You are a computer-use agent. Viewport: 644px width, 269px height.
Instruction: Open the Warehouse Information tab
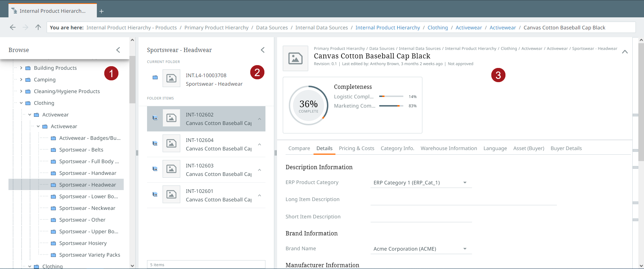click(x=449, y=148)
